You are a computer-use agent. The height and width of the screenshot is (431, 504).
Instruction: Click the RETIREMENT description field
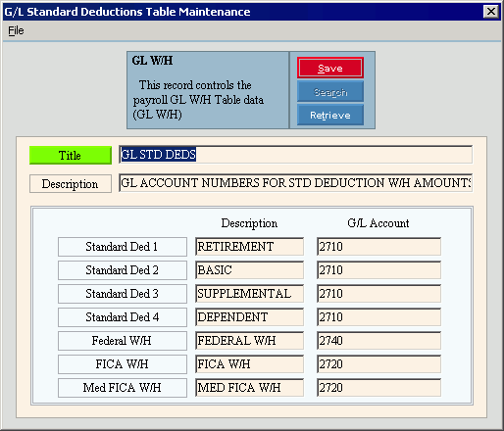(x=250, y=247)
